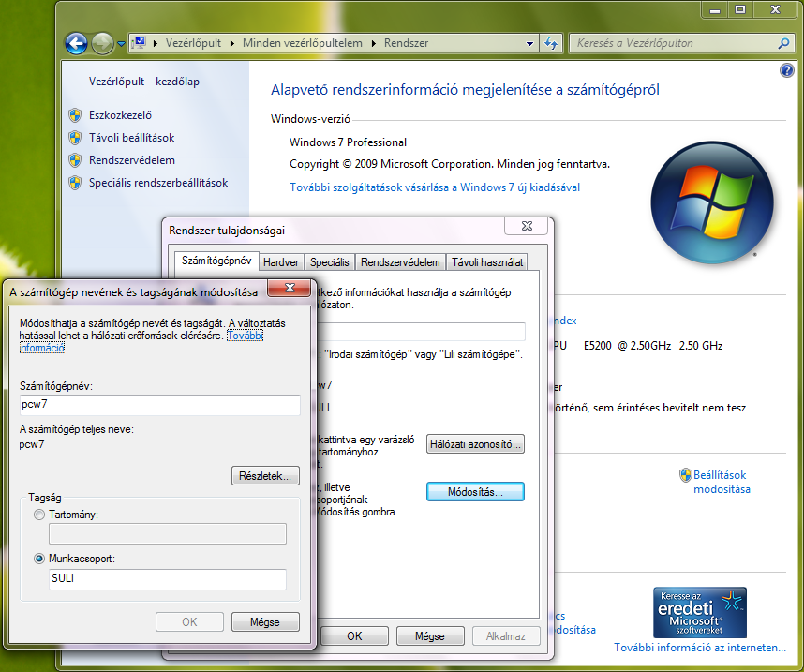Open the address bar history dropdown
The width and height of the screenshot is (804, 672).
pyautogui.click(x=529, y=43)
